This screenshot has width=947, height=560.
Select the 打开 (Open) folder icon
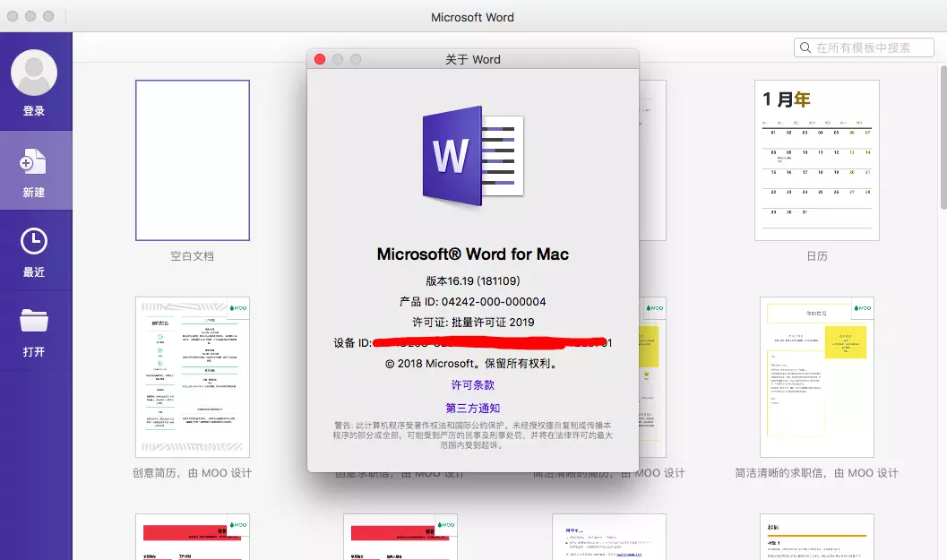(x=34, y=320)
